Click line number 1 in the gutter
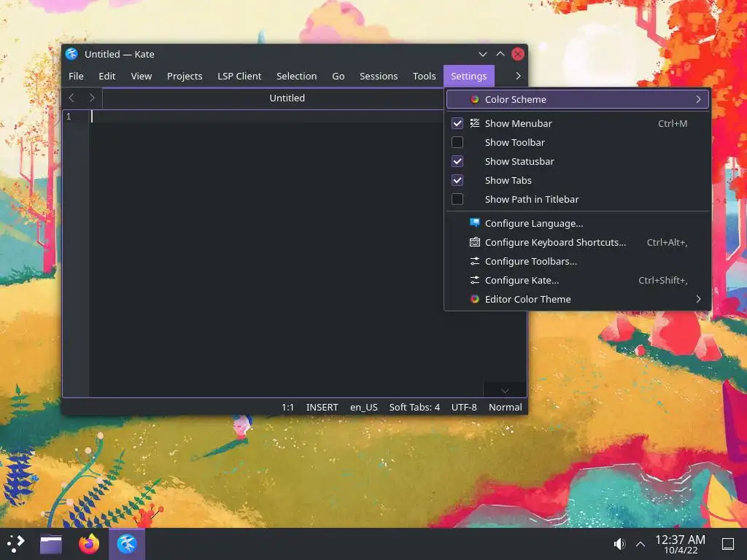 point(69,117)
